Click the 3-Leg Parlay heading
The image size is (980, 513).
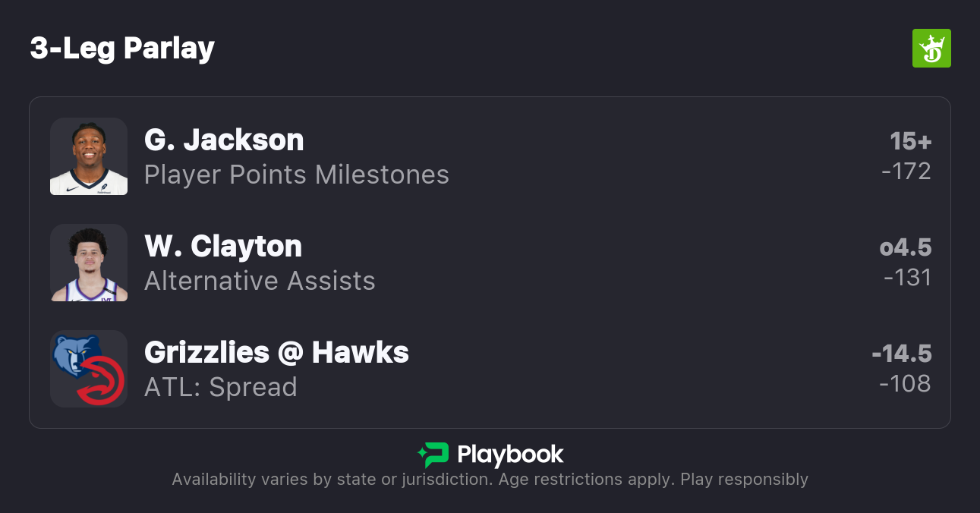[x=122, y=49]
